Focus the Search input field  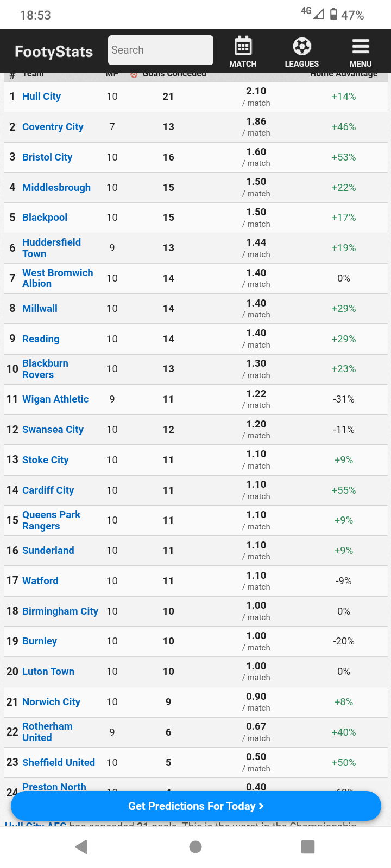(161, 50)
